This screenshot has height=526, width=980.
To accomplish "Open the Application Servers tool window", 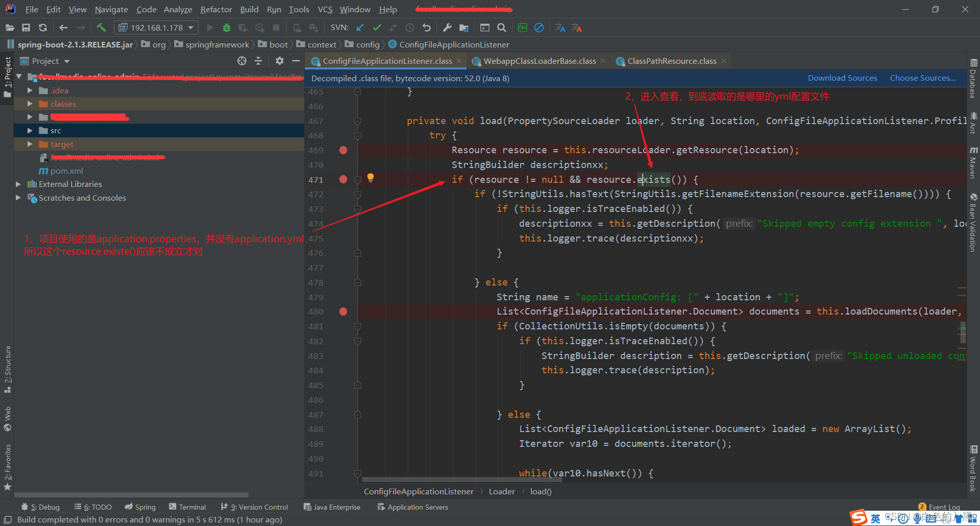I will point(412,507).
